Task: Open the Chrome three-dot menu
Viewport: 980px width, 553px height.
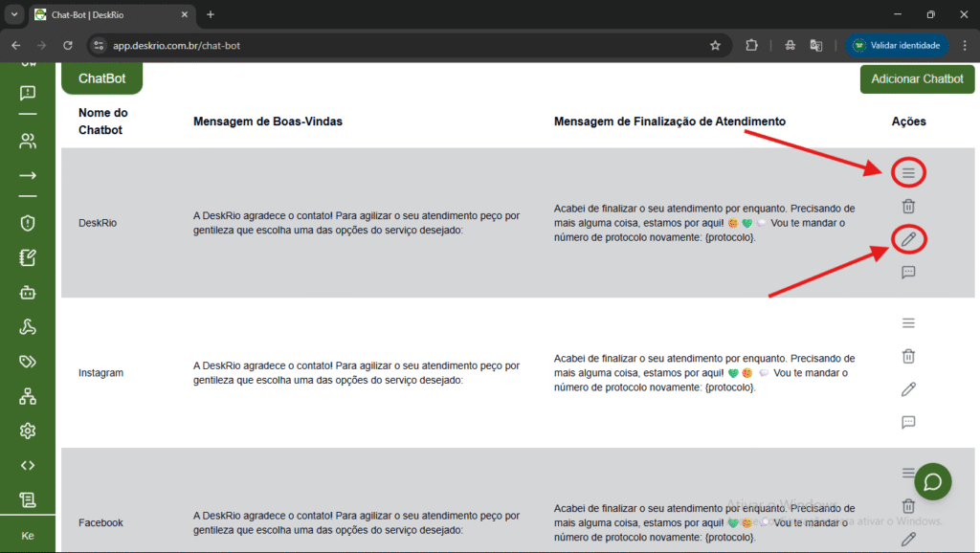Action: click(x=965, y=46)
